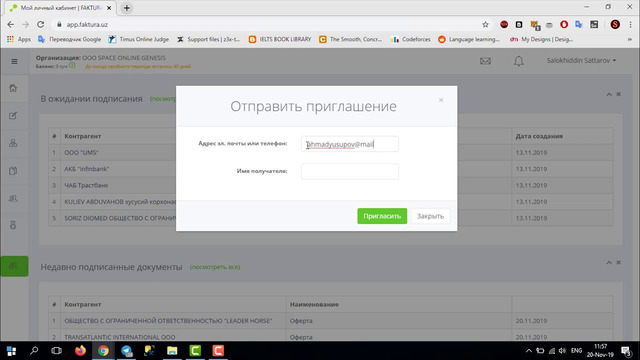The height and width of the screenshot is (360, 640).
Task: Click the green Пригласить button
Action: coord(382,216)
